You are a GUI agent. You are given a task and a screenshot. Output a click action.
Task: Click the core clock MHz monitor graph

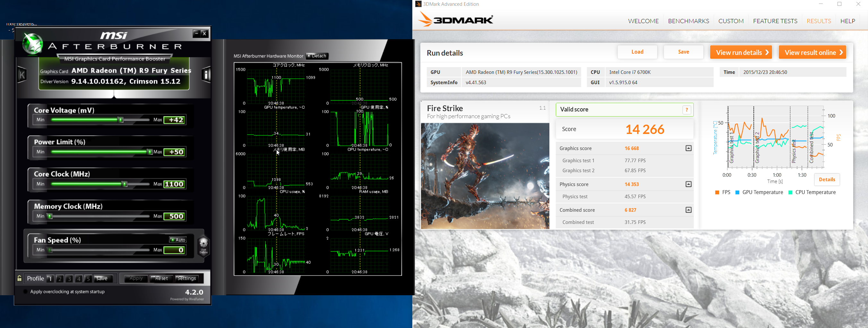click(x=276, y=86)
